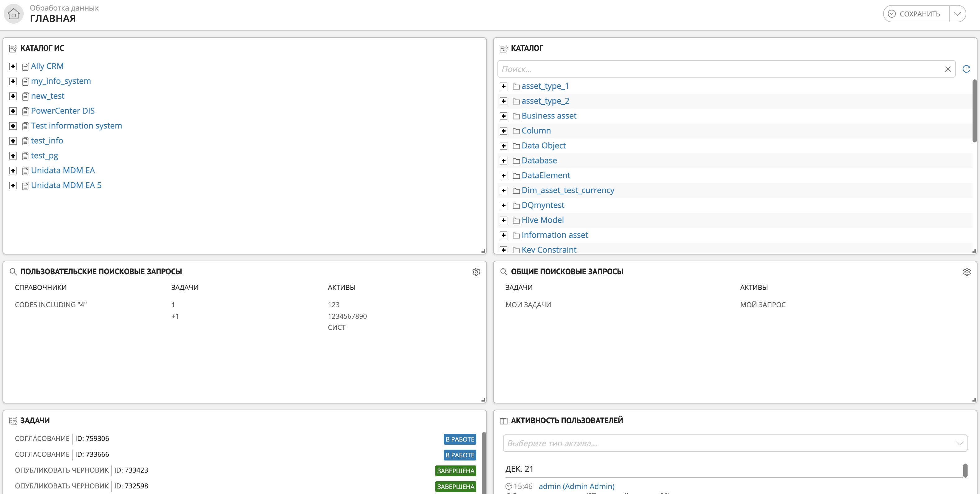Click the save button icon
Screen dimensions: 980x494
(894, 14)
